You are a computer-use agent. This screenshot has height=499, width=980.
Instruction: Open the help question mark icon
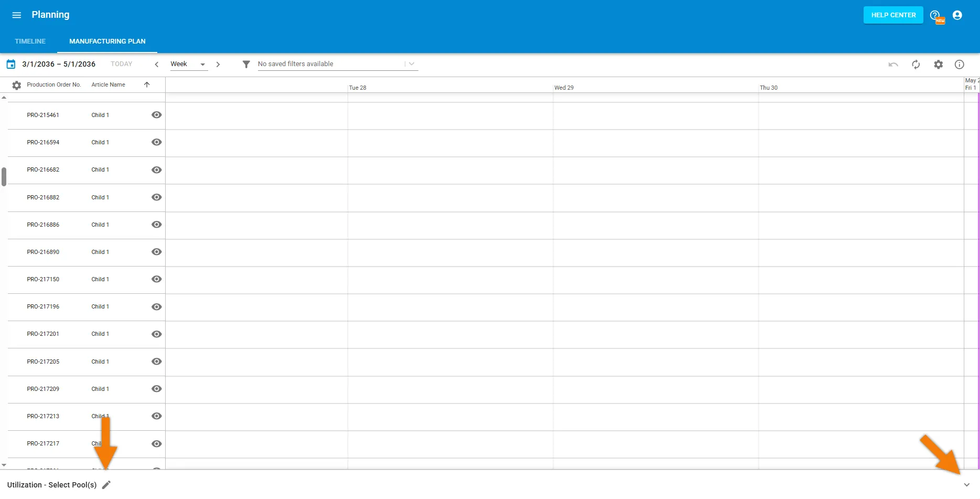(x=935, y=15)
